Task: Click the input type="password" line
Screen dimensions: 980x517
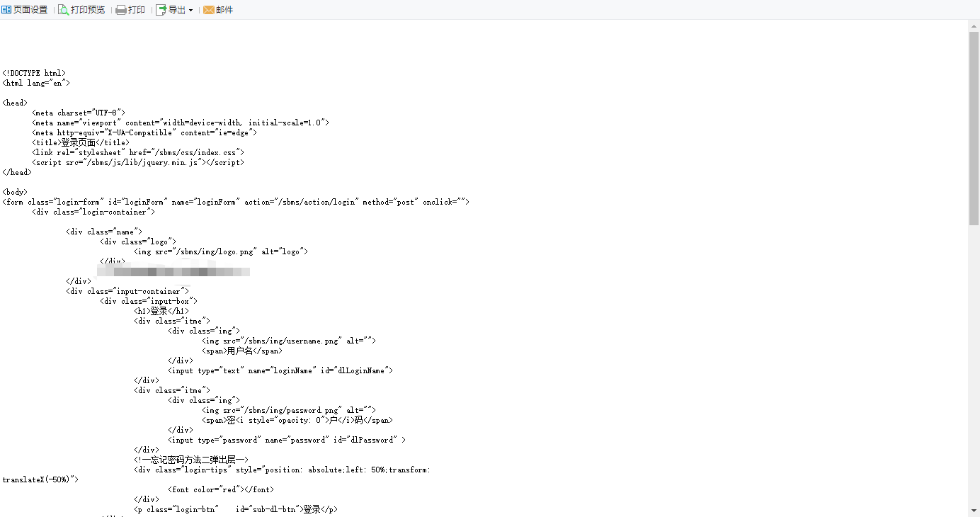Action: [287, 440]
